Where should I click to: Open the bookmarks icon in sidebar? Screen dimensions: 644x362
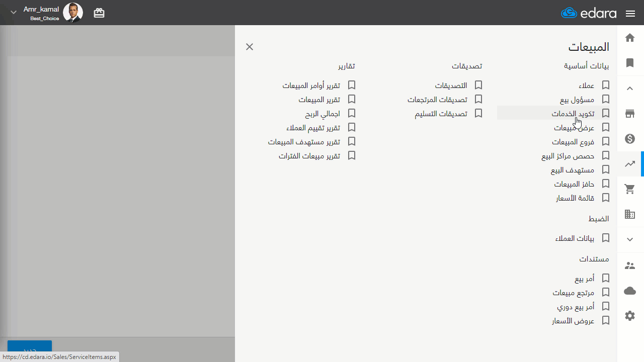pos(630,63)
